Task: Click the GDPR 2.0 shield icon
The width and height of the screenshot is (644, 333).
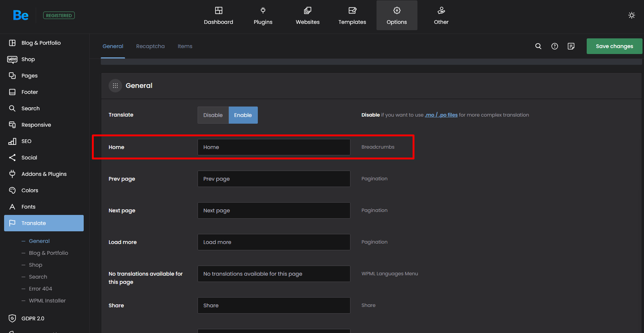Action: (x=12, y=318)
